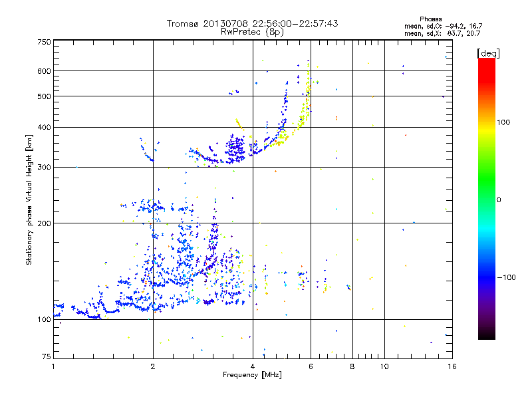Click the '-100' colorbar tick label
This screenshot has width=532, height=399.
click(x=506, y=277)
